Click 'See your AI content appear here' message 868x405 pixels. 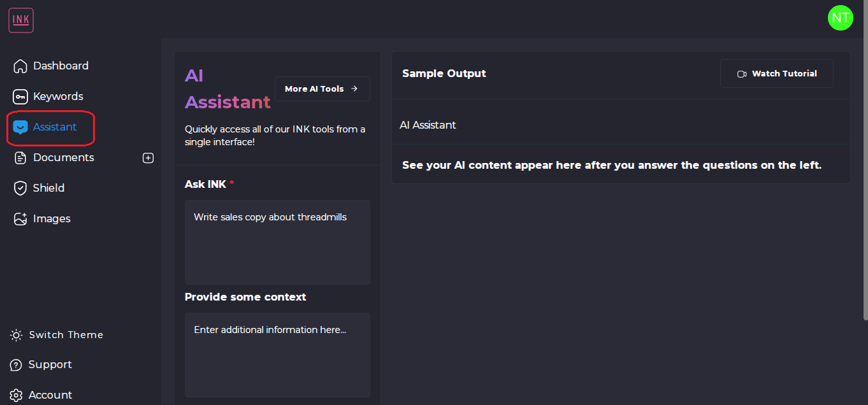(612, 166)
